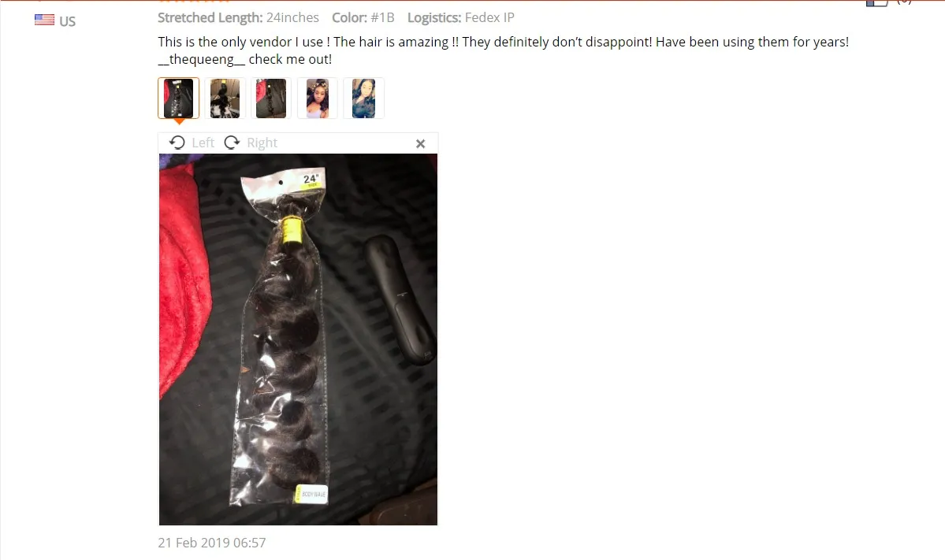View the fifth review photo thumbnail
945x560 pixels.
[x=363, y=98]
